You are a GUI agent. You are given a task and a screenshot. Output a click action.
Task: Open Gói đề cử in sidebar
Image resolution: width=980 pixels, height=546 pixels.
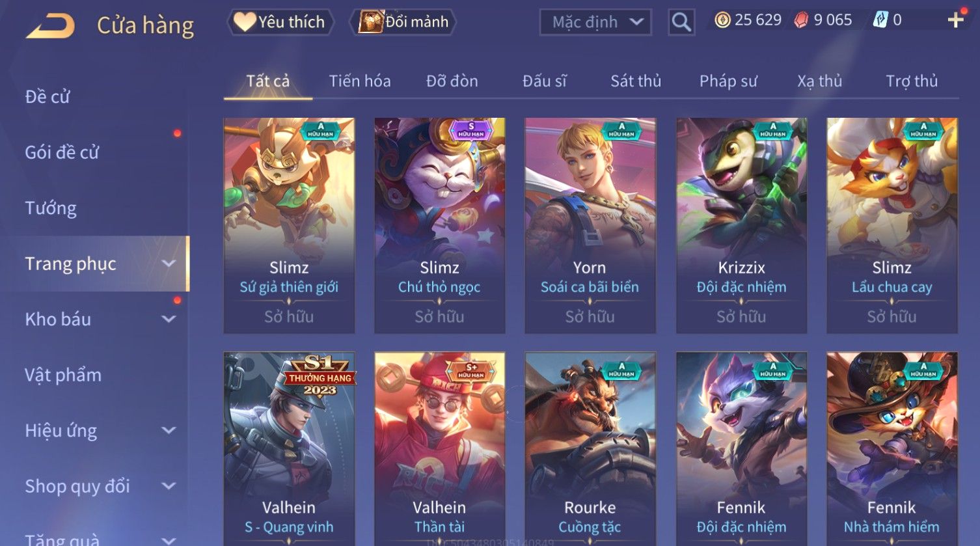[62, 152]
